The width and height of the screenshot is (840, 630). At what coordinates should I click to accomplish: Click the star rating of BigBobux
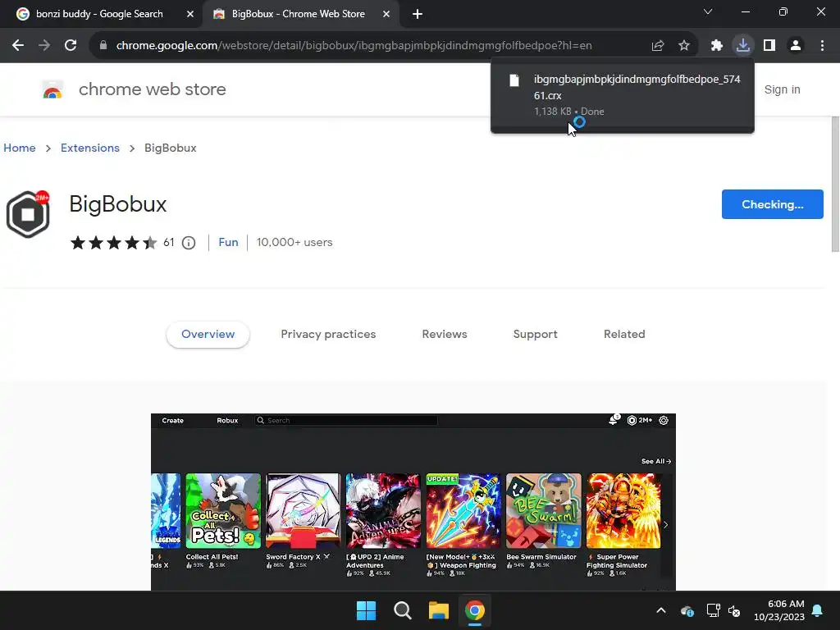[x=113, y=243]
